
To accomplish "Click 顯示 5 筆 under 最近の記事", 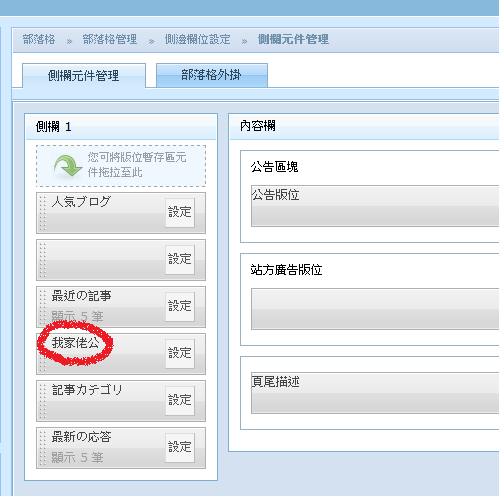I will coord(77,316).
